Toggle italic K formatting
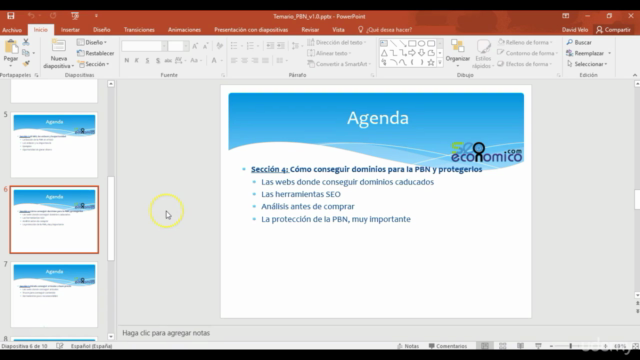The width and height of the screenshot is (640, 360). [x=137, y=60]
